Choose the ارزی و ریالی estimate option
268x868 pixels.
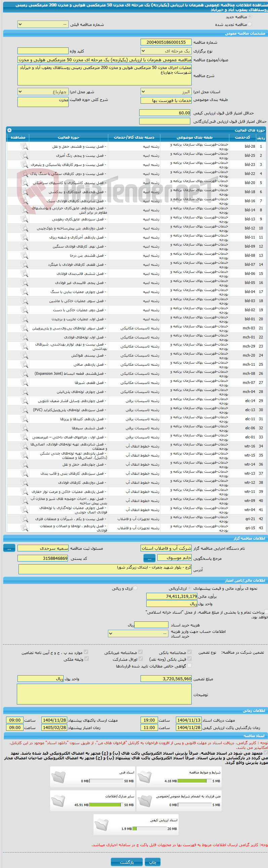136,588
